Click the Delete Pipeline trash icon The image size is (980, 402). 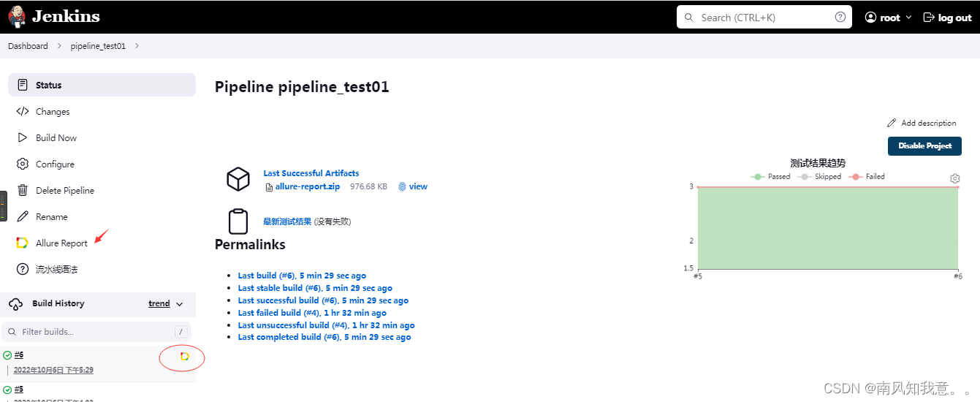coord(23,190)
